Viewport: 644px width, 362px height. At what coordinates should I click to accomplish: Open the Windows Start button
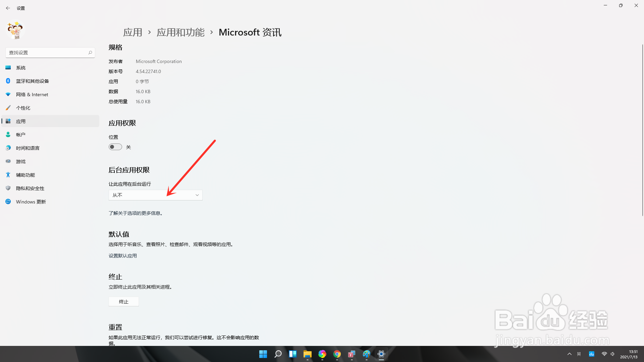[x=263, y=354]
